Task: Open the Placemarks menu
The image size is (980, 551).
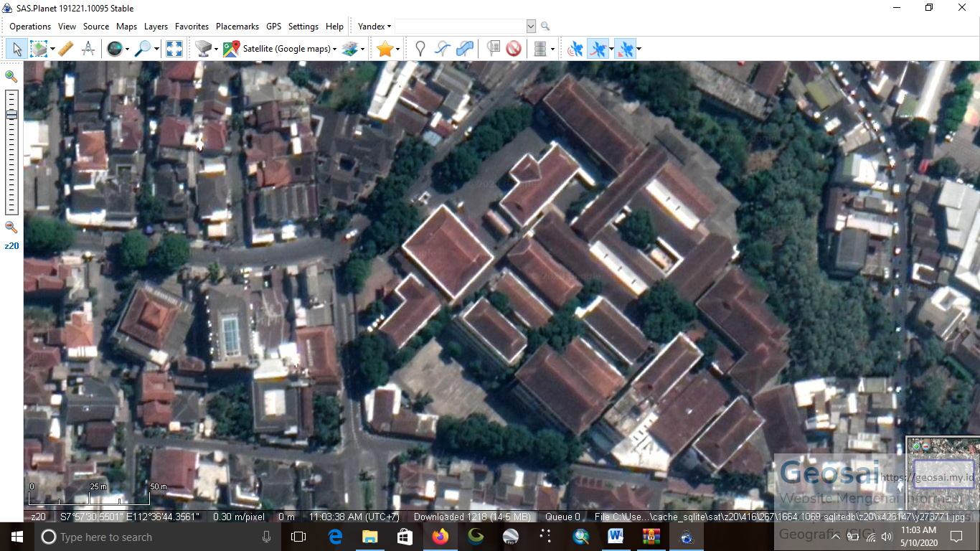Action: (237, 27)
